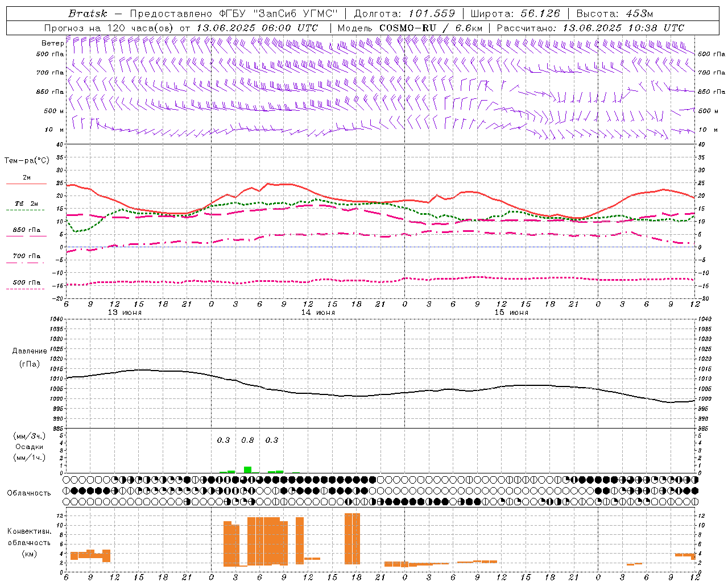Click the dotted "500 гПа" temperature legend entry
Screen dimensions: 728x582
click(26, 282)
